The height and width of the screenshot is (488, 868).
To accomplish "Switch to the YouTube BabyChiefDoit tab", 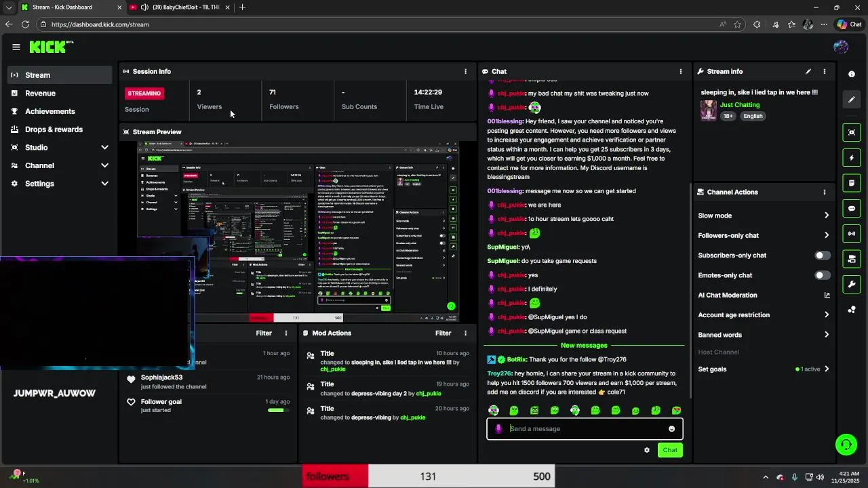I will 180,7.
